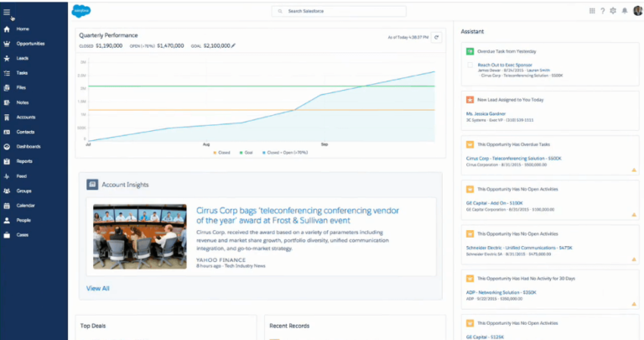Click the Search Salesforce field
Screen dimensions: 644x340
tap(339, 11)
